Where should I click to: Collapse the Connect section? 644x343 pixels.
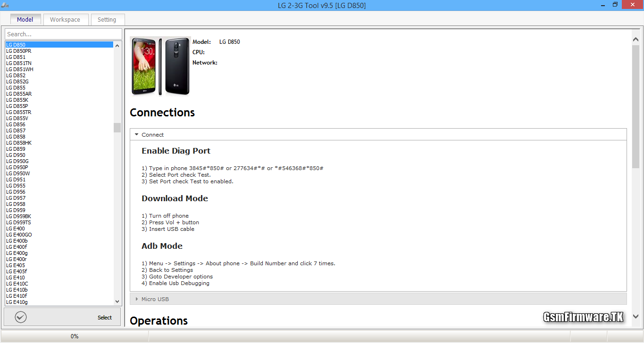(x=378, y=134)
